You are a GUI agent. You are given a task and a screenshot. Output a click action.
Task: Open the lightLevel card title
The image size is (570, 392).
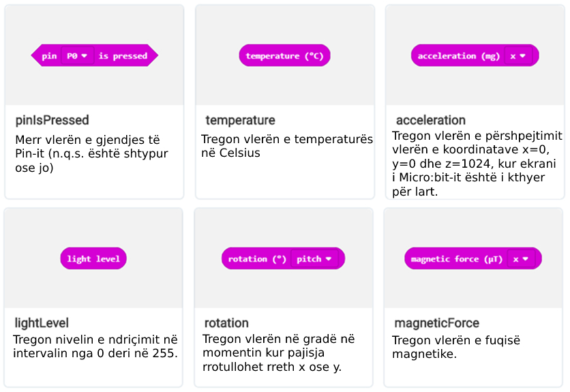point(42,323)
